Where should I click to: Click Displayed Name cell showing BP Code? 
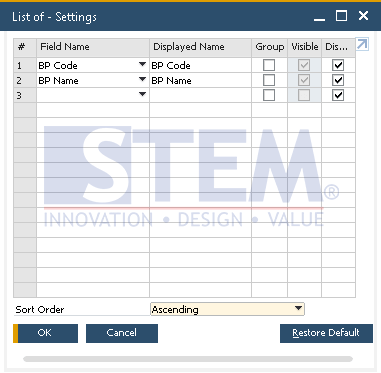click(200, 65)
